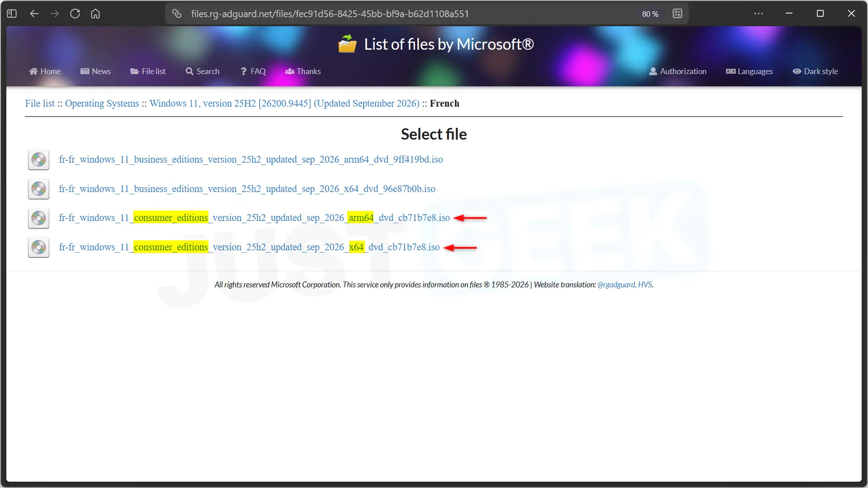Screen dimensions: 868x488
Task: Click disc icon beside consumer x64 ISO
Action: click(x=38, y=248)
